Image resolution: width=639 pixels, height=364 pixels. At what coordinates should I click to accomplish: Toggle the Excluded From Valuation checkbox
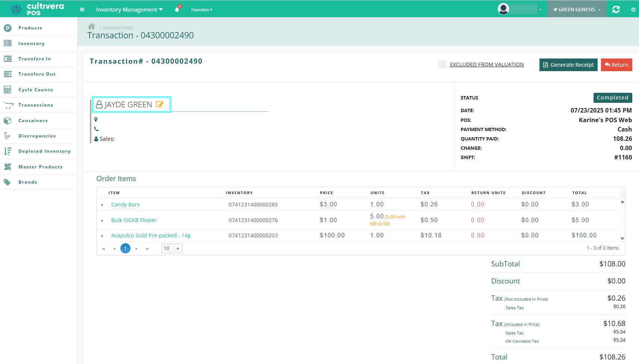(442, 64)
